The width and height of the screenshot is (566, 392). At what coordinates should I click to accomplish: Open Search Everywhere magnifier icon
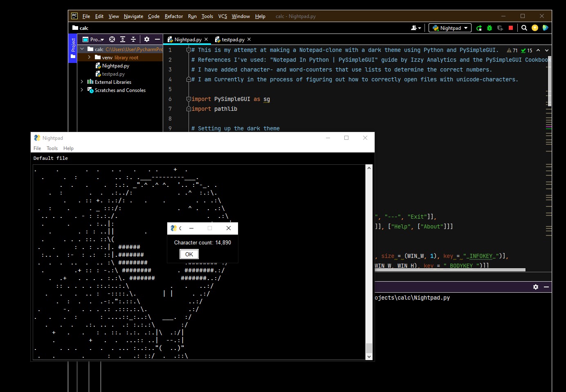coord(524,28)
